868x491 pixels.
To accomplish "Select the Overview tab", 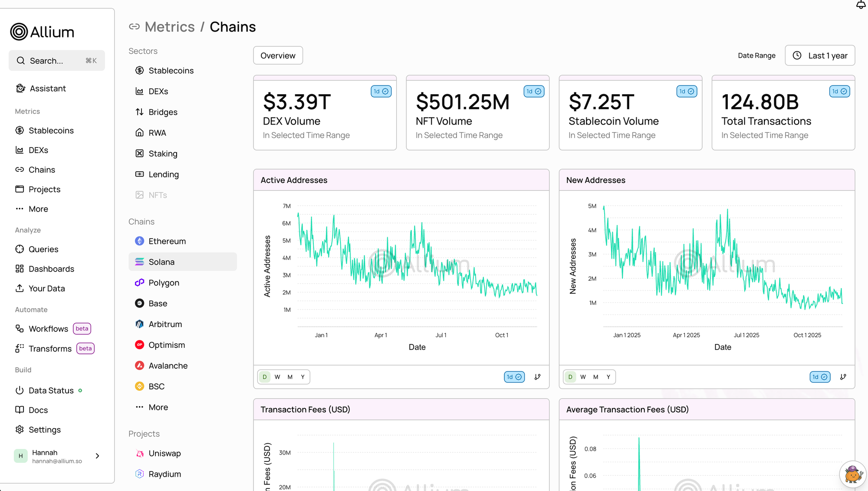I will [278, 56].
